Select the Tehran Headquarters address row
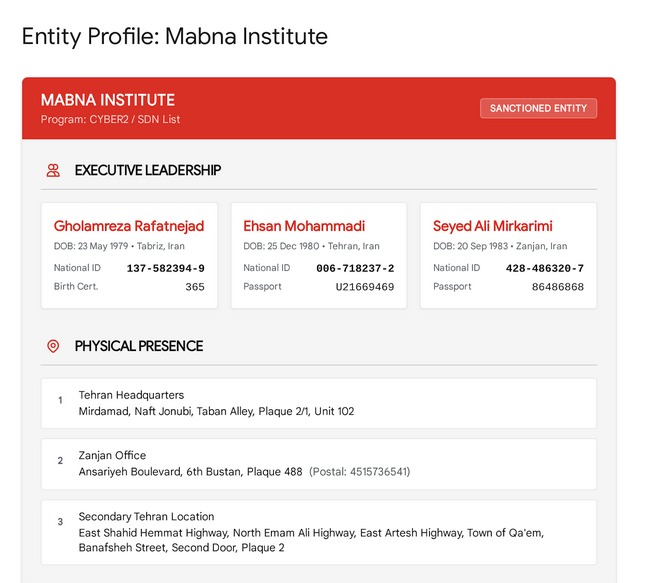Viewport: 645px width, 583px height. pyautogui.click(x=319, y=403)
